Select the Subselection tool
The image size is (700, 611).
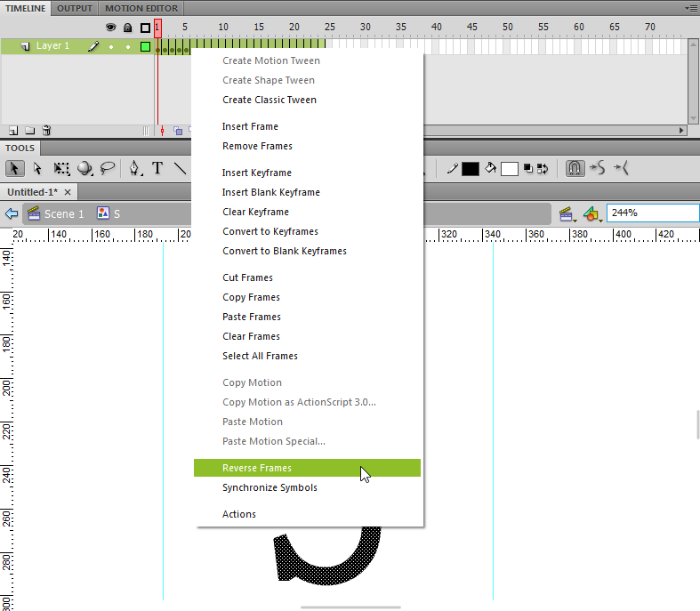[37, 169]
